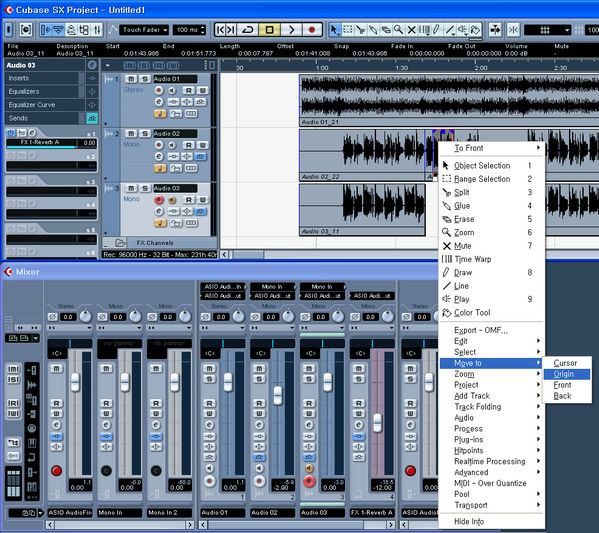
Task: Click the 100 ms automation return time stepper
Action: pyautogui.click(x=203, y=30)
